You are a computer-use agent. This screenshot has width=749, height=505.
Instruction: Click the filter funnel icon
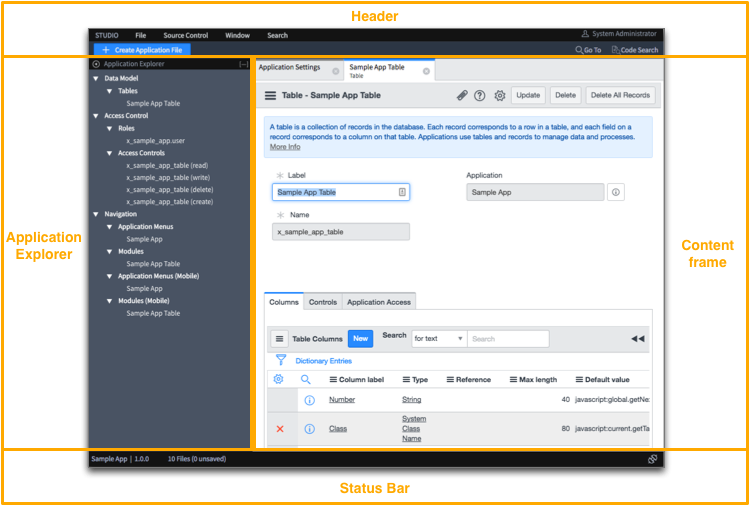[281, 360]
